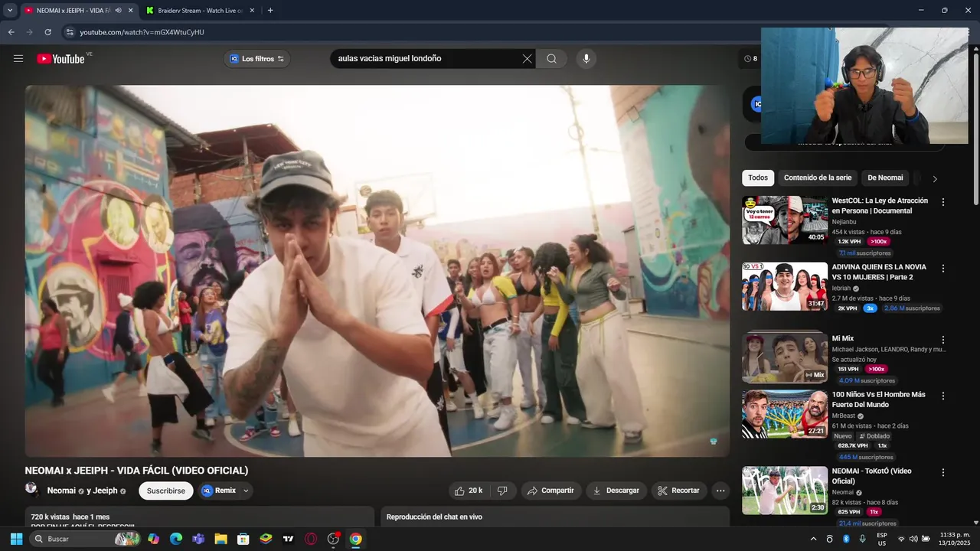Viewport: 980px width, 551px height.
Task: Open the Opera icon in the taskbar
Action: coord(311,539)
